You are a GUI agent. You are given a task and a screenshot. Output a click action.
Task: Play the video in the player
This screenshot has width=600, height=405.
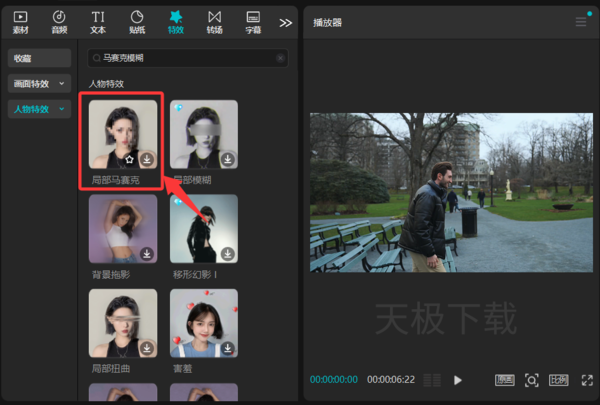pos(458,380)
